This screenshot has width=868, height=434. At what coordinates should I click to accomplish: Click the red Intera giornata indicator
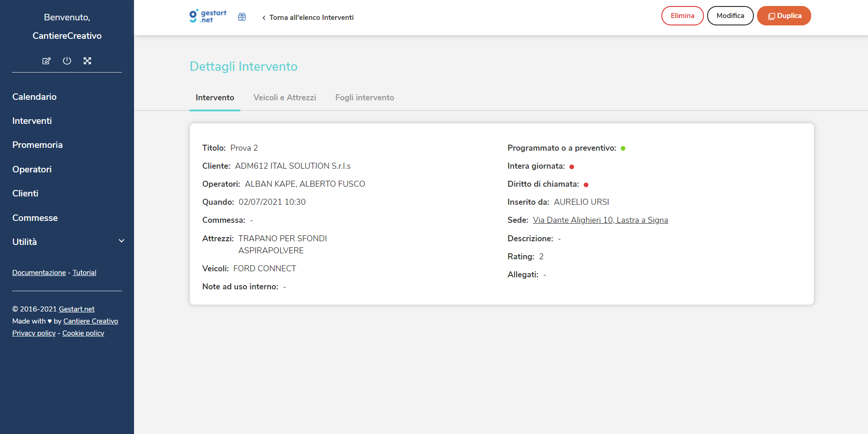[572, 167]
